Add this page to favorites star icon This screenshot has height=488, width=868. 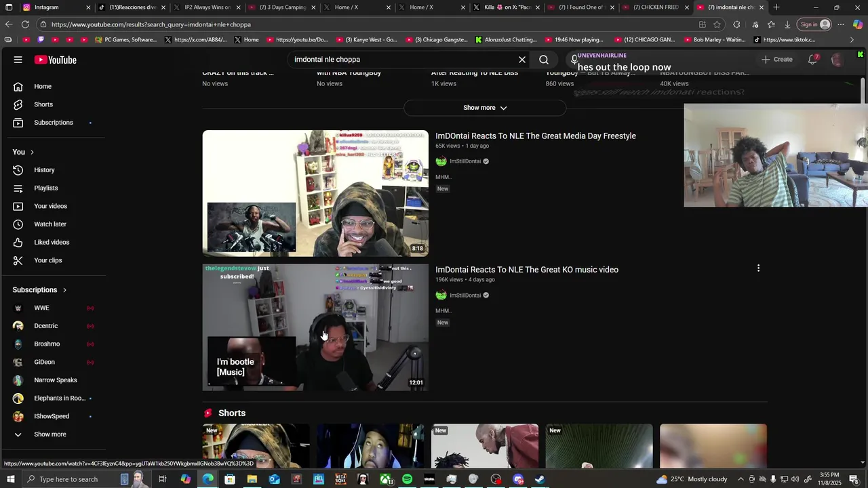[717, 24]
